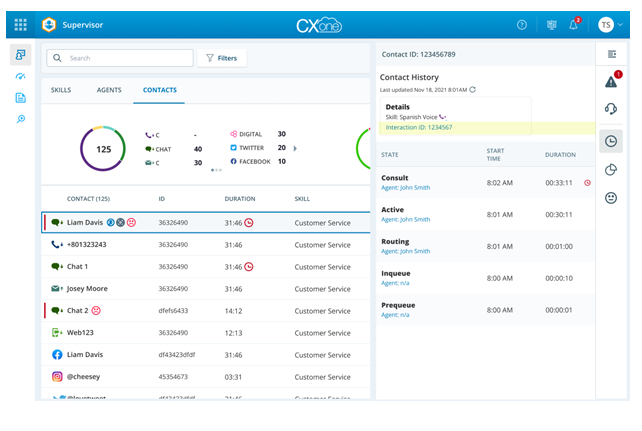Click the FACEBOOK channel count entry
The width and height of the screenshot is (642, 431).
258,162
